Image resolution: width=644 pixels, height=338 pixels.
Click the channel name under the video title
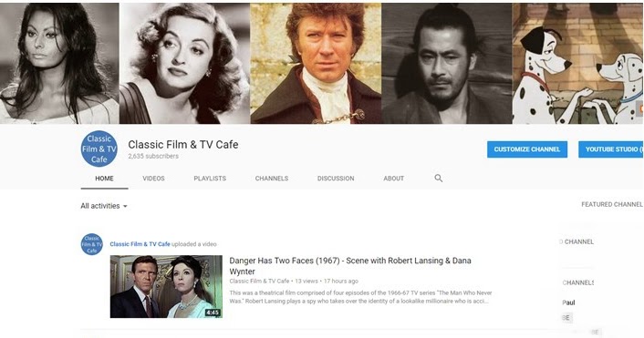[x=259, y=281]
